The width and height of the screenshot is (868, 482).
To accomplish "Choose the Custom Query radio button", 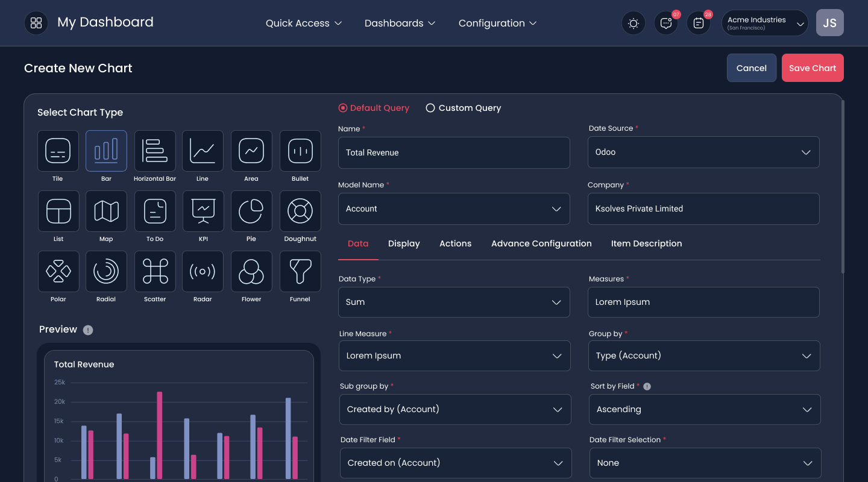I will [430, 108].
